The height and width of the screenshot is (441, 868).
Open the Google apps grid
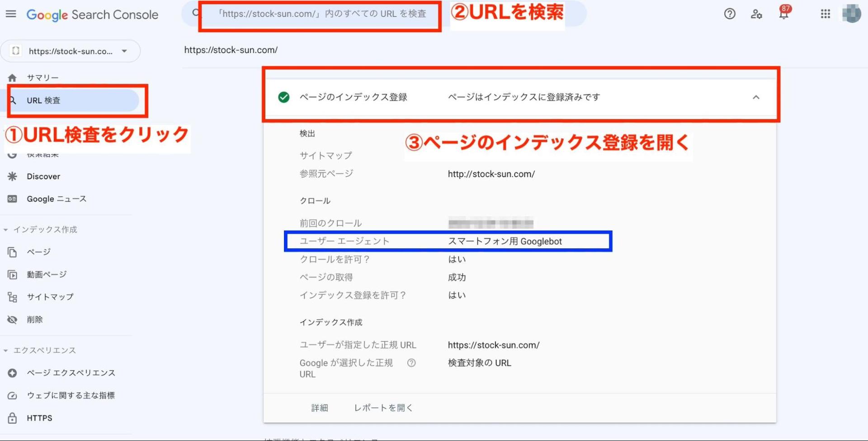coord(826,14)
